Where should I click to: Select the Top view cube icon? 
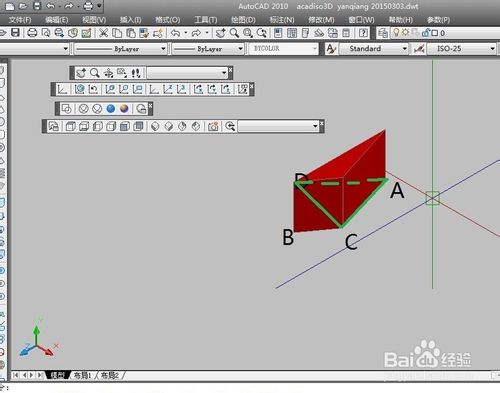coord(70,126)
